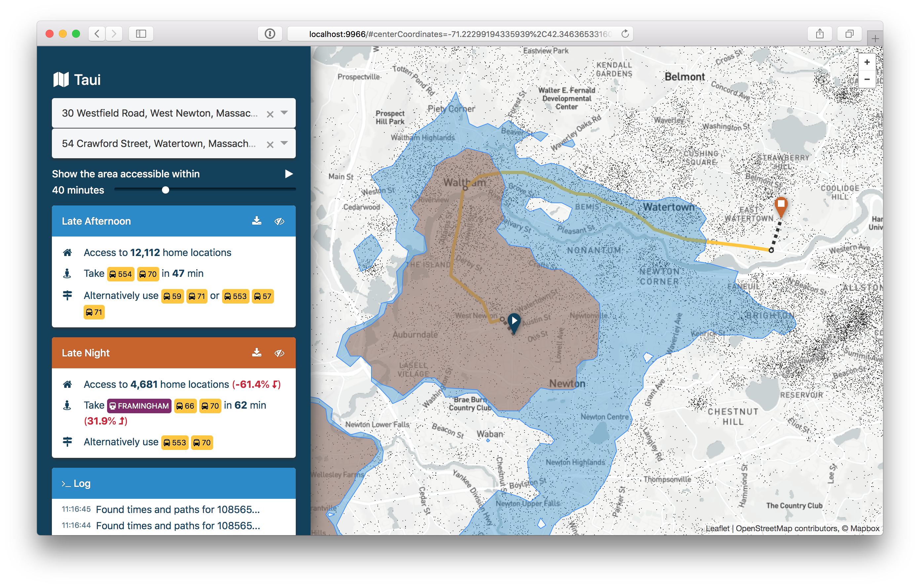Clear the 54 Crawford Street address
The width and height of the screenshot is (920, 588).
[270, 144]
